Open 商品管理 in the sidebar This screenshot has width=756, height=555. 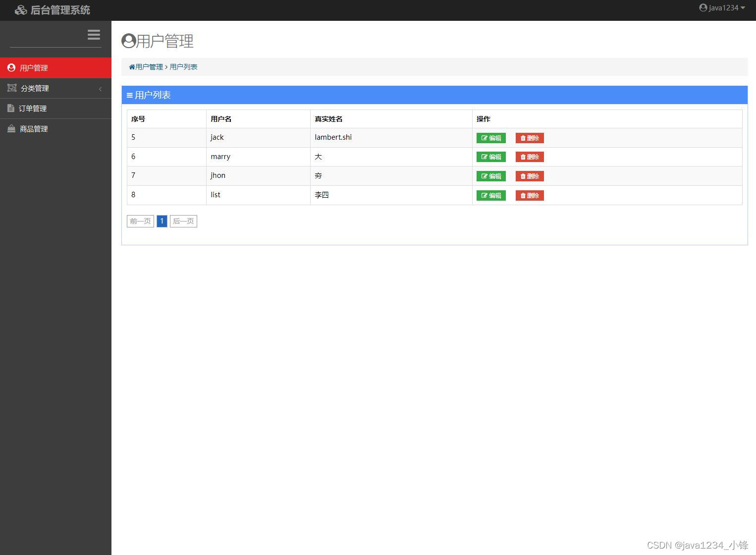[55, 129]
